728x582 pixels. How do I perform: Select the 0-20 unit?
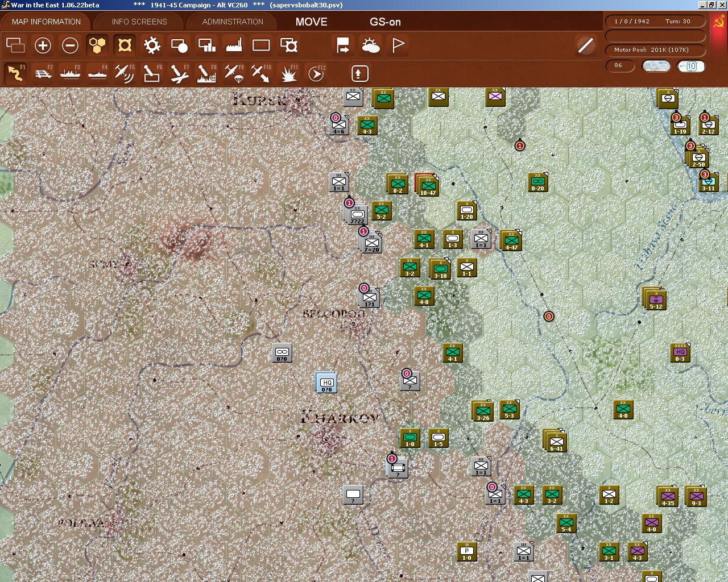pyautogui.click(x=537, y=182)
